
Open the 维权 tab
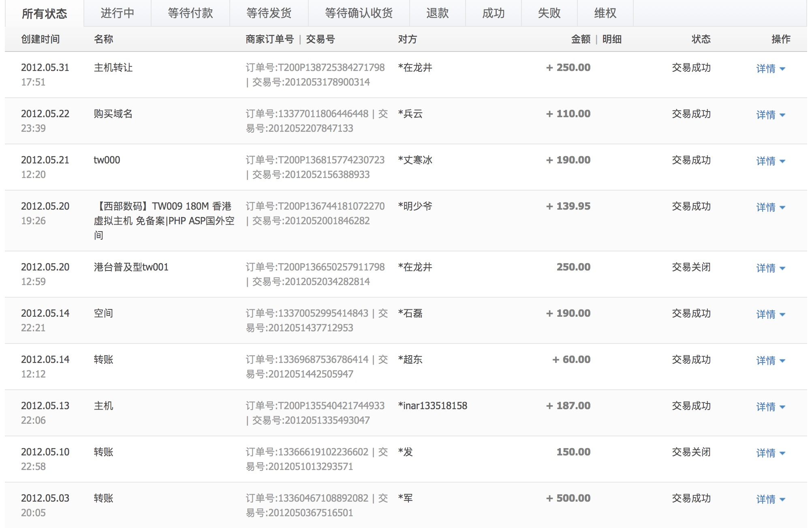(x=605, y=13)
